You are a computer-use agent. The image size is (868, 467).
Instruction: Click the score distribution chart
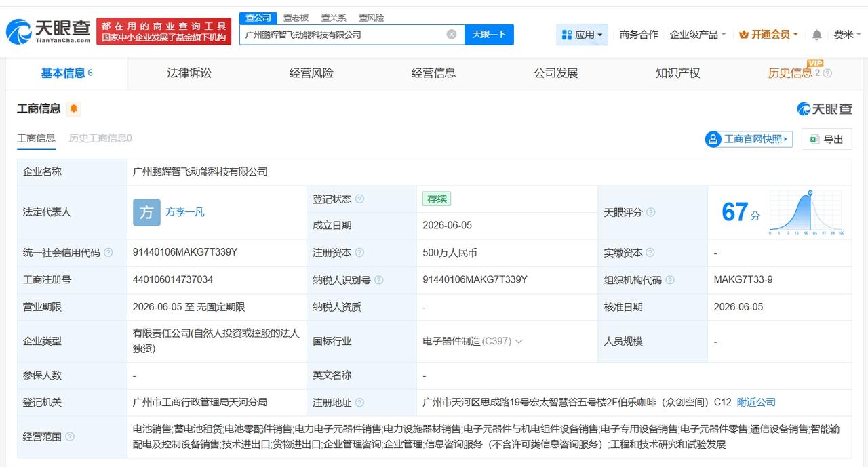pyautogui.click(x=806, y=212)
